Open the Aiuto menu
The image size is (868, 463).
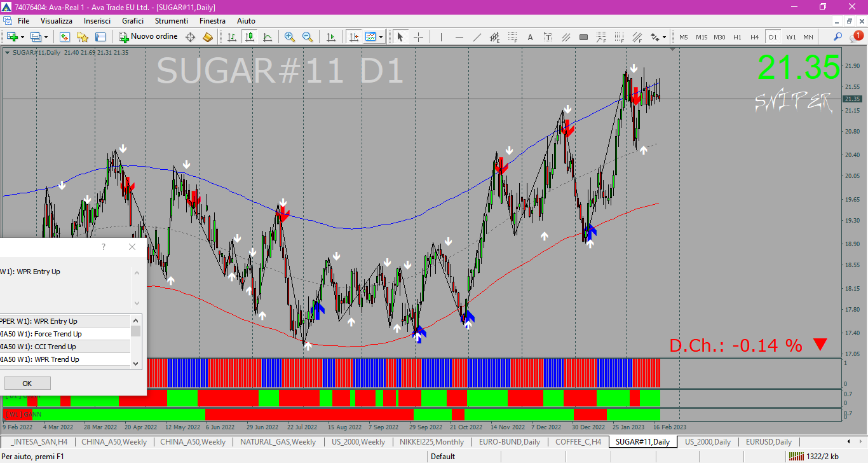pyautogui.click(x=246, y=21)
